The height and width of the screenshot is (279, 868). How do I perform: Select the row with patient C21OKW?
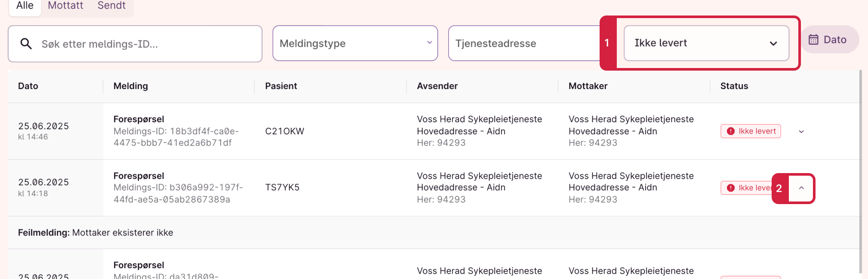[x=284, y=131]
